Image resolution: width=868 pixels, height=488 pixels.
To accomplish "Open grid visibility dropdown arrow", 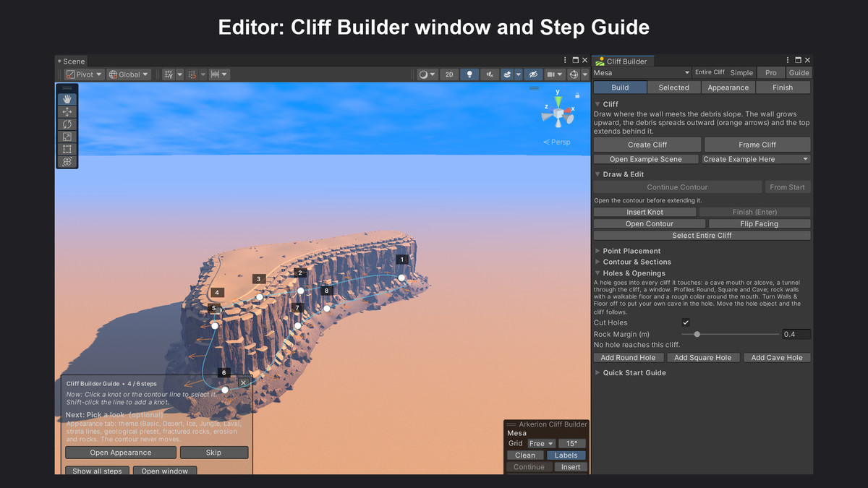I will point(180,74).
